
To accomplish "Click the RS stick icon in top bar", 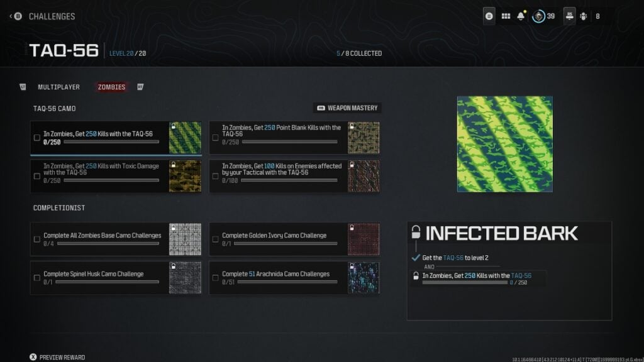I will (x=569, y=16).
